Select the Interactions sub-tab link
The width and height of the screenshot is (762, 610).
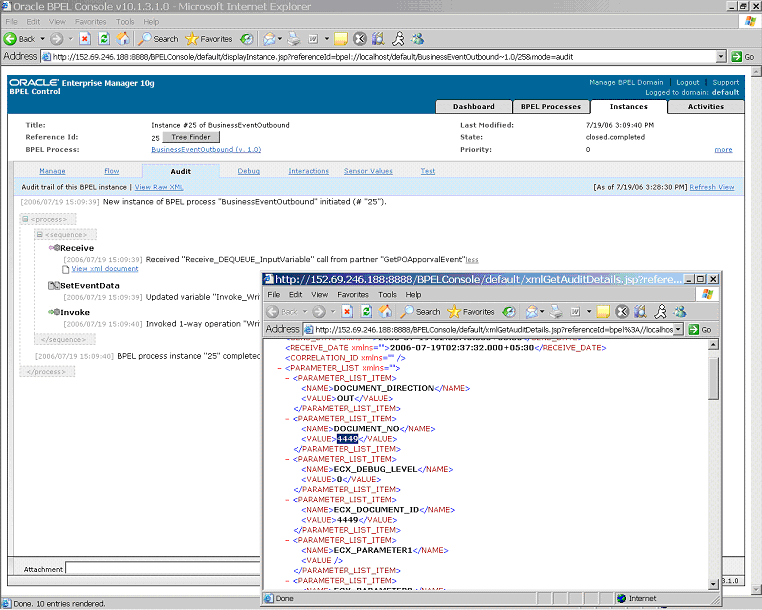tap(309, 171)
